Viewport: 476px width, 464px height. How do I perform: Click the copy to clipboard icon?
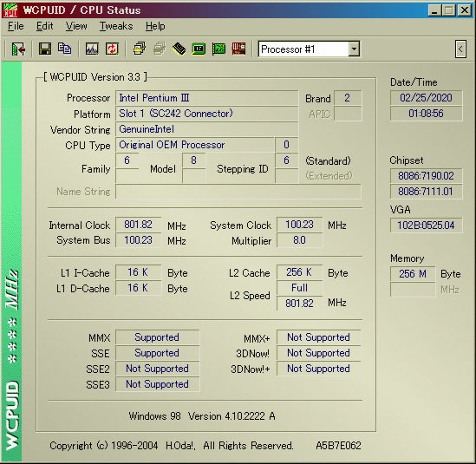click(65, 49)
